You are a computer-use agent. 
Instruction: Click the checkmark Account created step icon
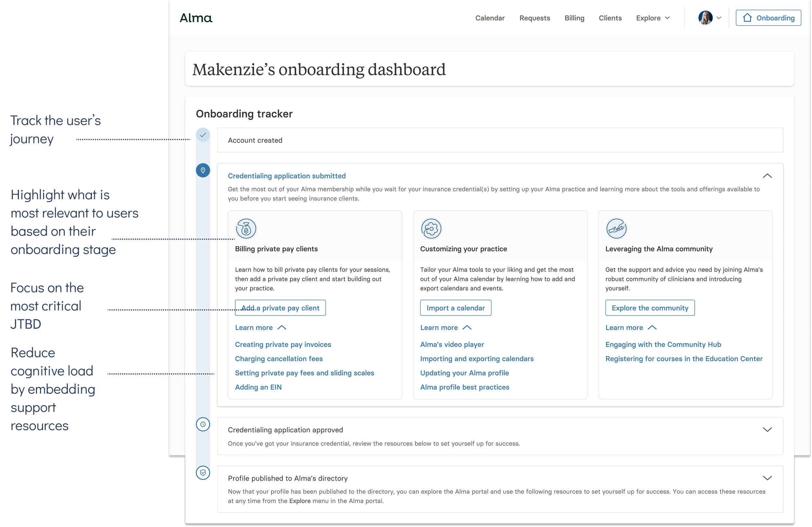tap(203, 135)
